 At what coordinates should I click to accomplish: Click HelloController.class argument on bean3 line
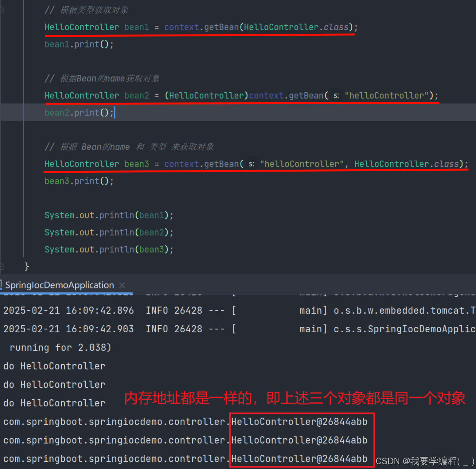[406, 164]
